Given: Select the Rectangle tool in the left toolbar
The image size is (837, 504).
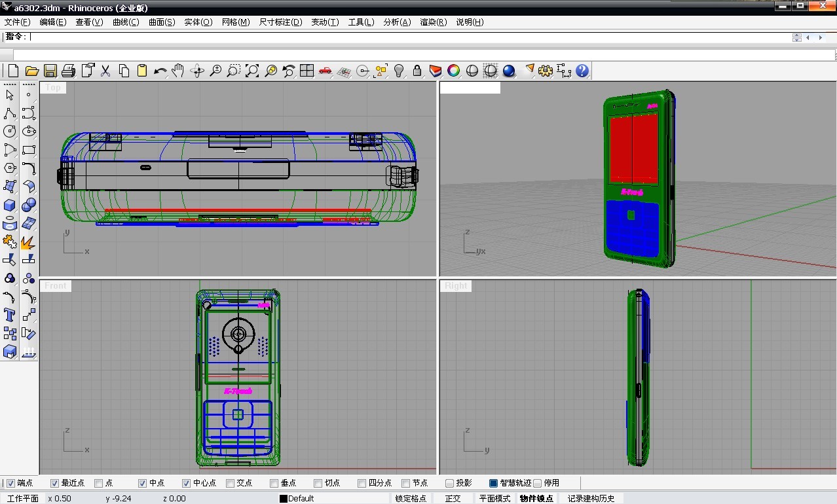Looking at the screenshot, I should tap(29, 150).
